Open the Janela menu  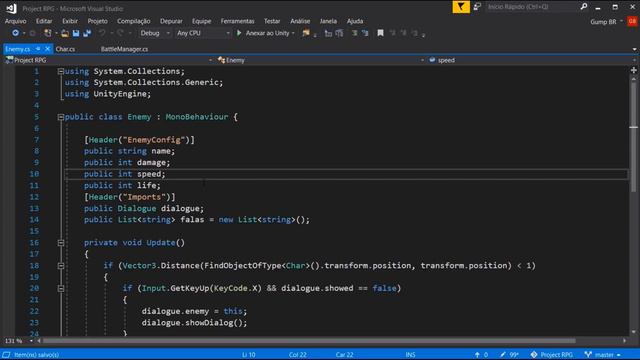[x=328, y=21]
